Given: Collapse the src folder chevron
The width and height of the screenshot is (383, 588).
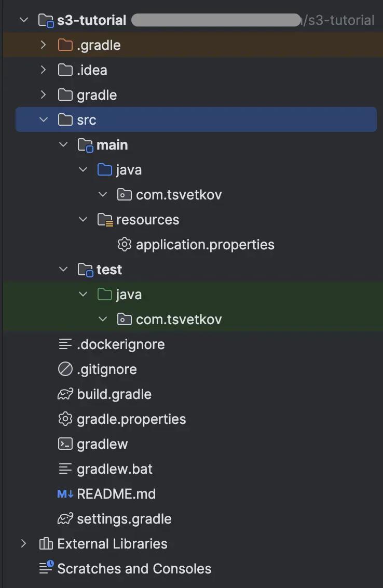Looking at the screenshot, I should coord(44,119).
